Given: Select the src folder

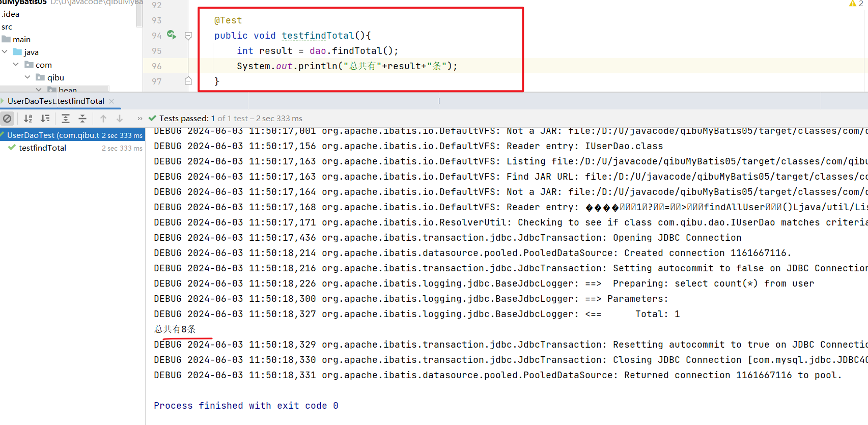Looking at the screenshot, I should pyautogui.click(x=7, y=26).
